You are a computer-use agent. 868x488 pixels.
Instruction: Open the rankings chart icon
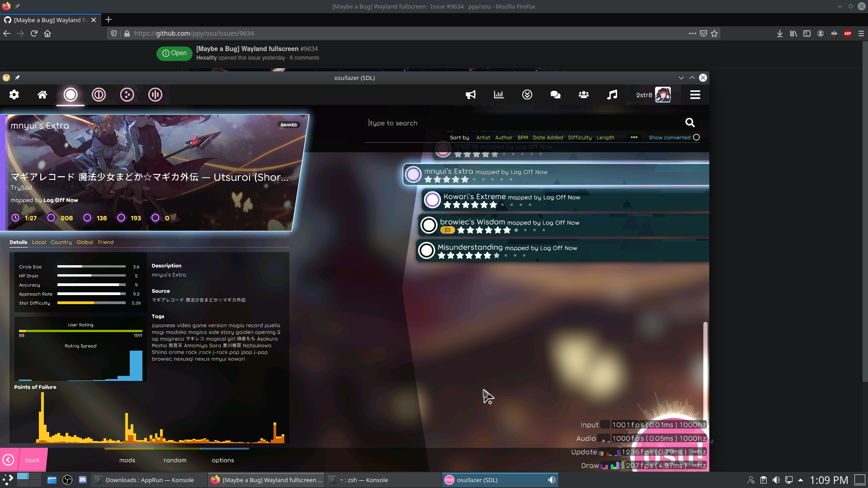coord(499,95)
